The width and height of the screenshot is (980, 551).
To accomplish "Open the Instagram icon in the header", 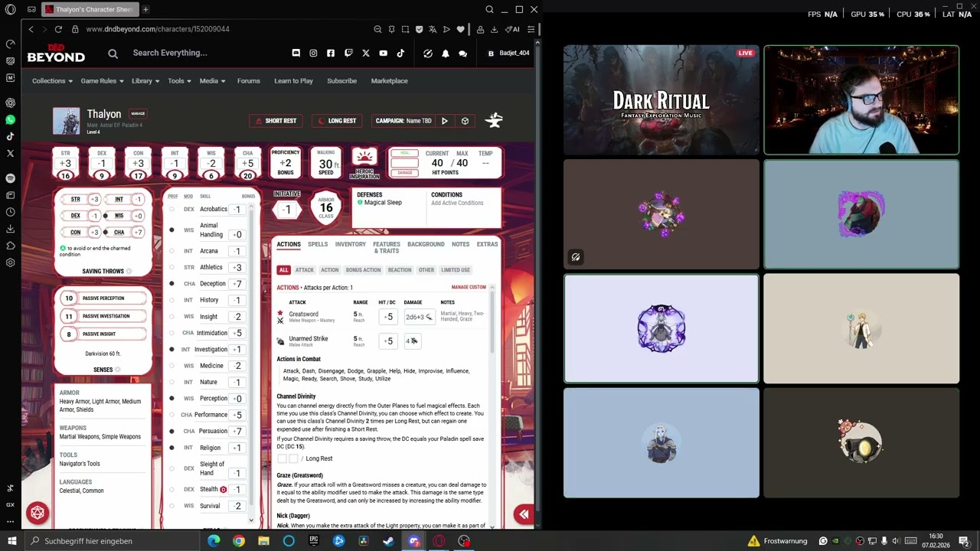I will pos(313,53).
